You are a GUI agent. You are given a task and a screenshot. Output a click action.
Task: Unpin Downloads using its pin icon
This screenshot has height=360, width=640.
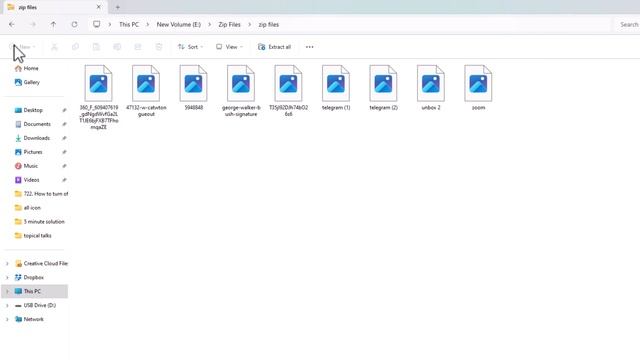coord(64,138)
